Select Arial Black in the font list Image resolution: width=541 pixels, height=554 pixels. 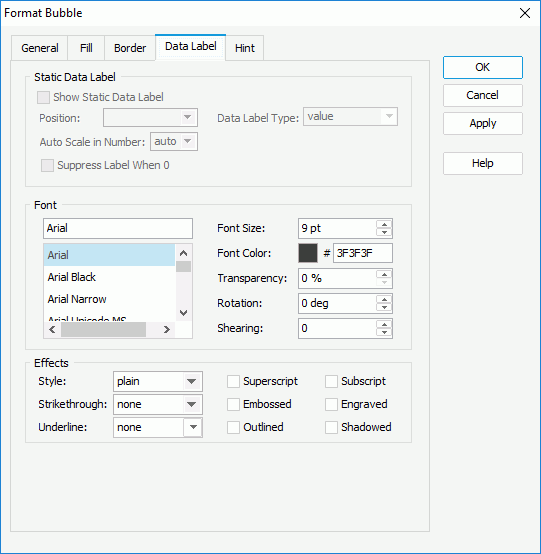point(109,277)
